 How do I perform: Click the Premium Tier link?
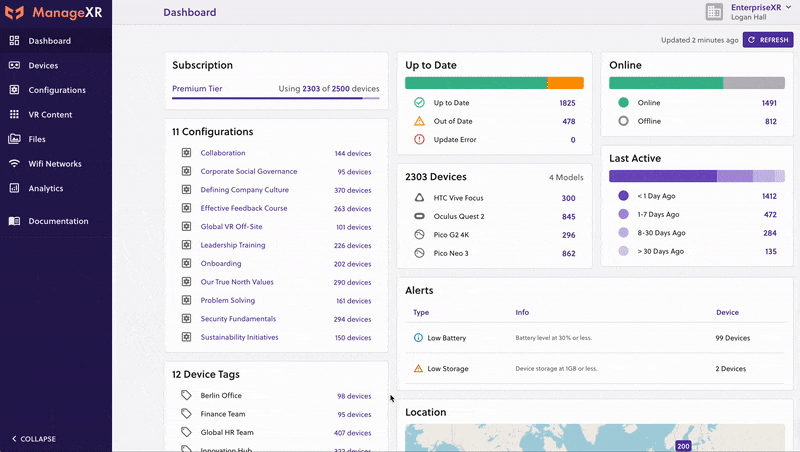[197, 89]
